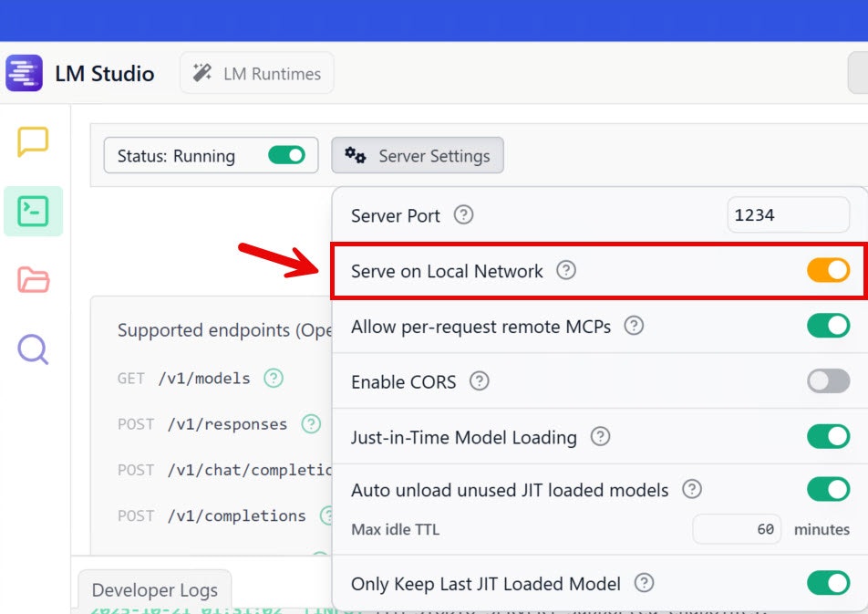Screen dimensions: 868x614
Task: Click the Server Settings gears icon
Action: point(356,155)
